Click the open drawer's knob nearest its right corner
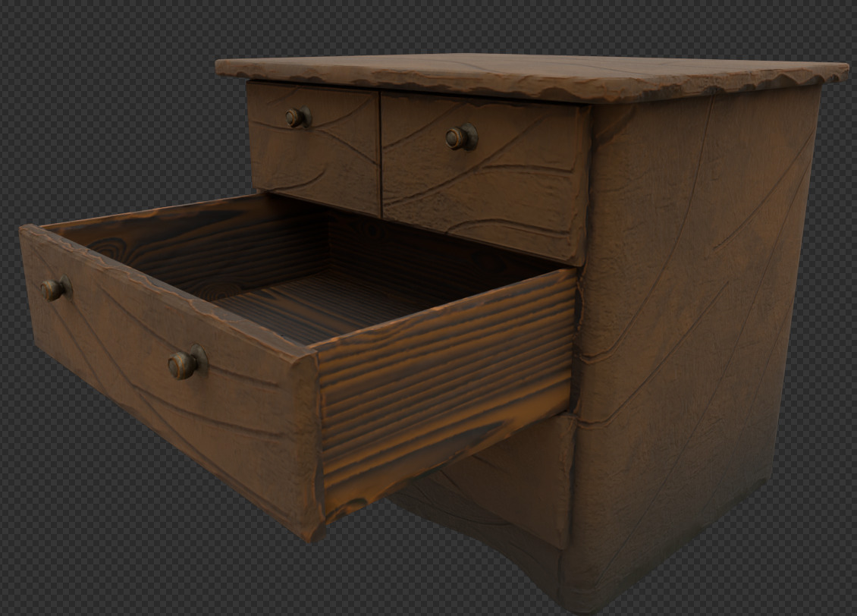The width and height of the screenshot is (857, 616). click(x=187, y=363)
